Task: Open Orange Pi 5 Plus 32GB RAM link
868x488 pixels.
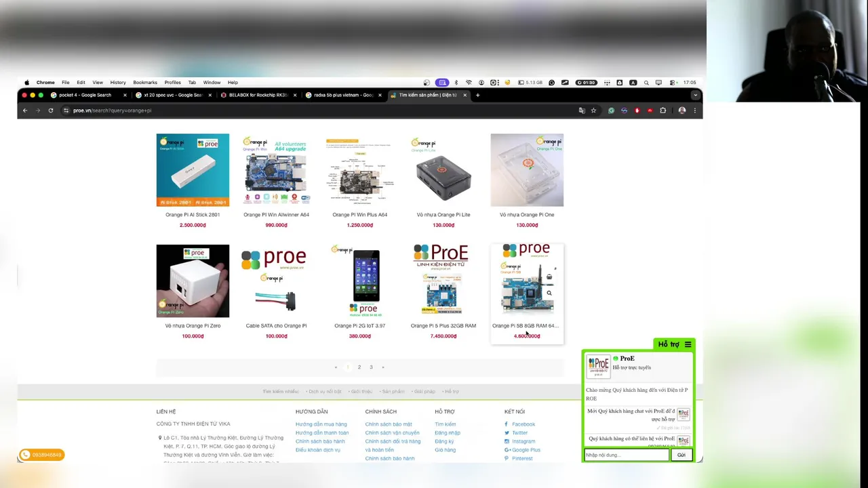Action: click(443, 326)
